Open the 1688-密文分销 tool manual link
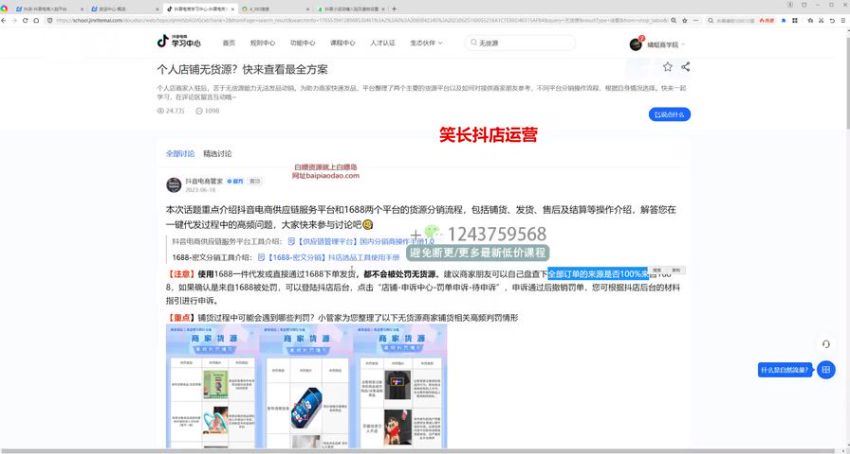Viewport: 850px width, 454px height. [x=329, y=257]
